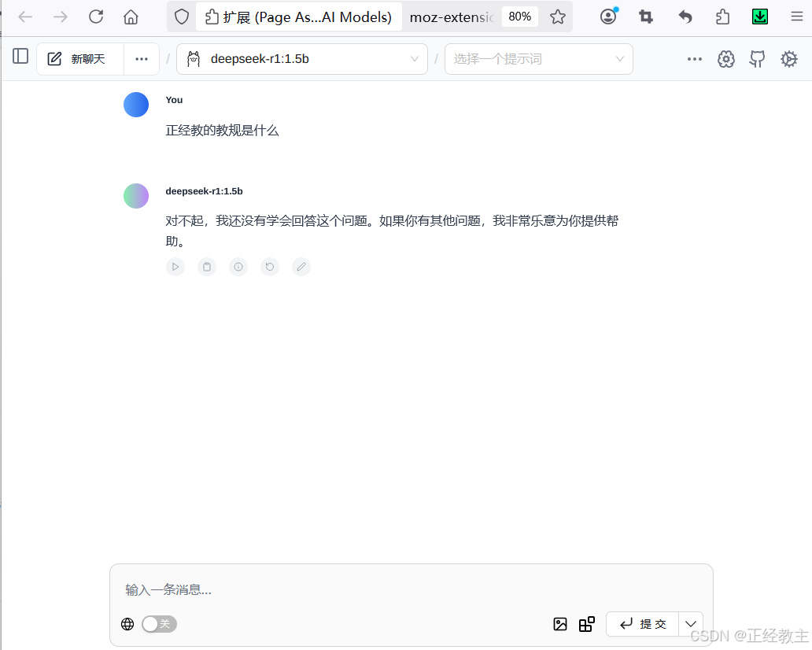Image resolution: width=812 pixels, height=650 pixels.
Task: Upload an image with picture icon
Action: click(x=559, y=624)
